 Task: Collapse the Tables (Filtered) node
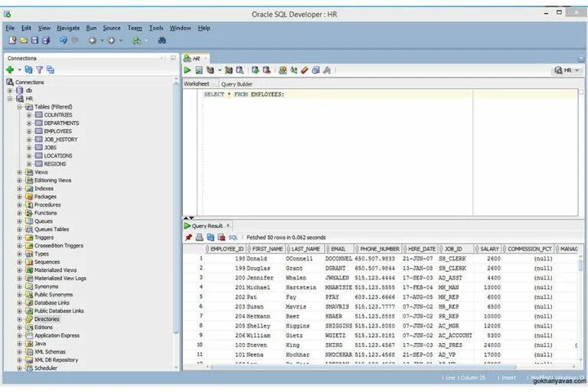19,107
